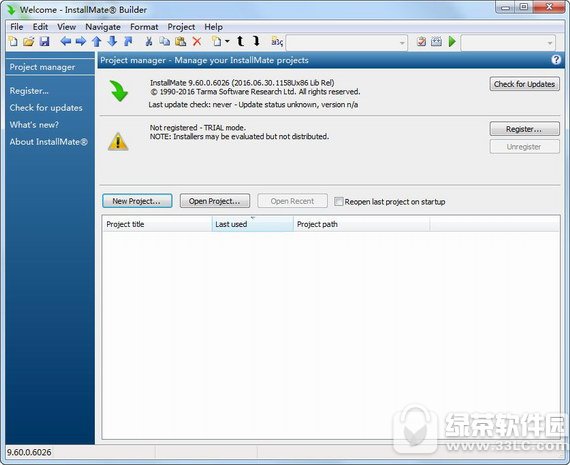
Task: Open About InstallMate in sidebar
Action: point(49,142)
